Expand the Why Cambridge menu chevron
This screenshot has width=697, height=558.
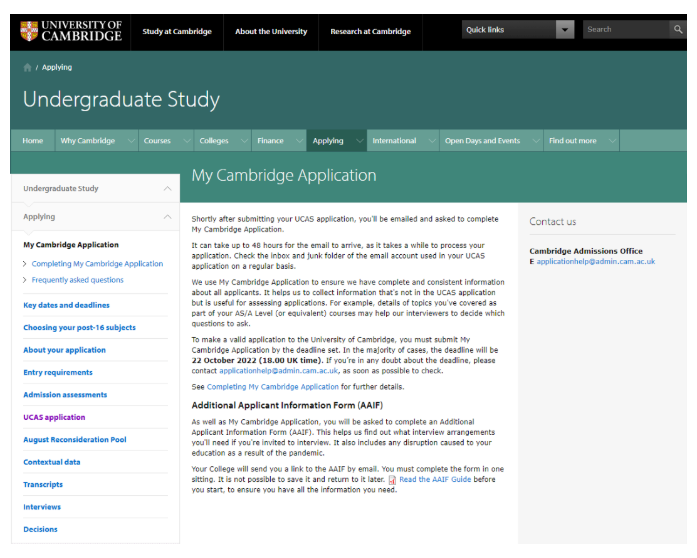(x=130, y=141)
